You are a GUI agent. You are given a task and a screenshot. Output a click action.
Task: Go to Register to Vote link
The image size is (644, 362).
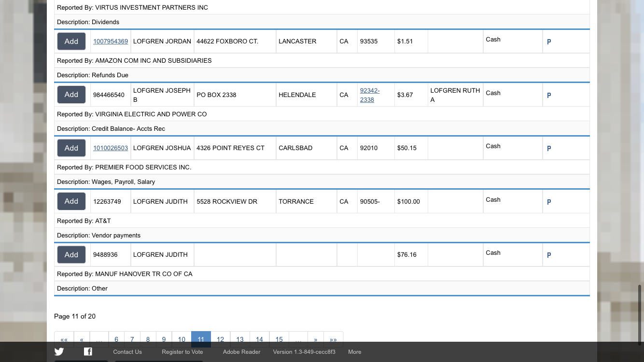point(182,352)
